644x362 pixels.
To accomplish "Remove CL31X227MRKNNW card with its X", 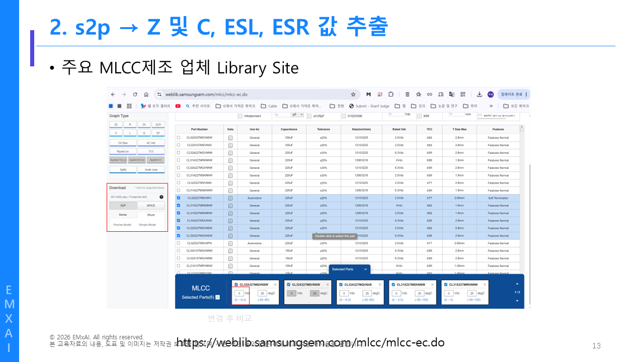I will [x=485, y=285].
